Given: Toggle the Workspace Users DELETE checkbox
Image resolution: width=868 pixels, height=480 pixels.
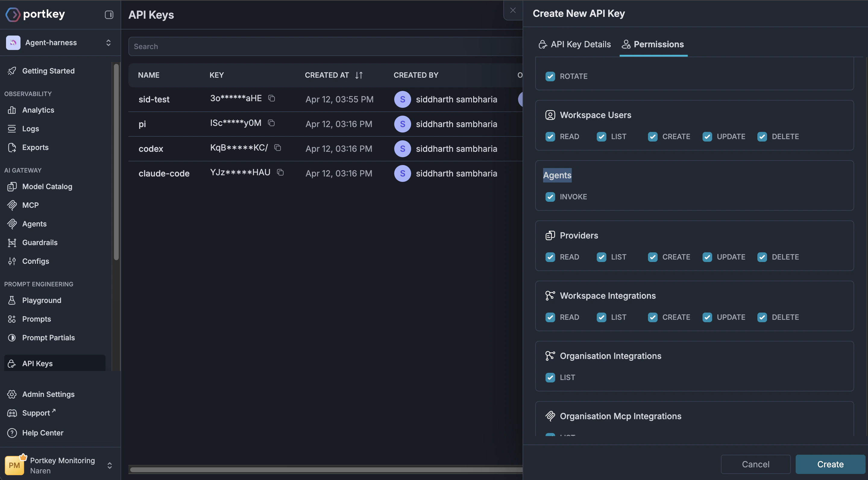Looking at the screenshot, I should point(762,136).
